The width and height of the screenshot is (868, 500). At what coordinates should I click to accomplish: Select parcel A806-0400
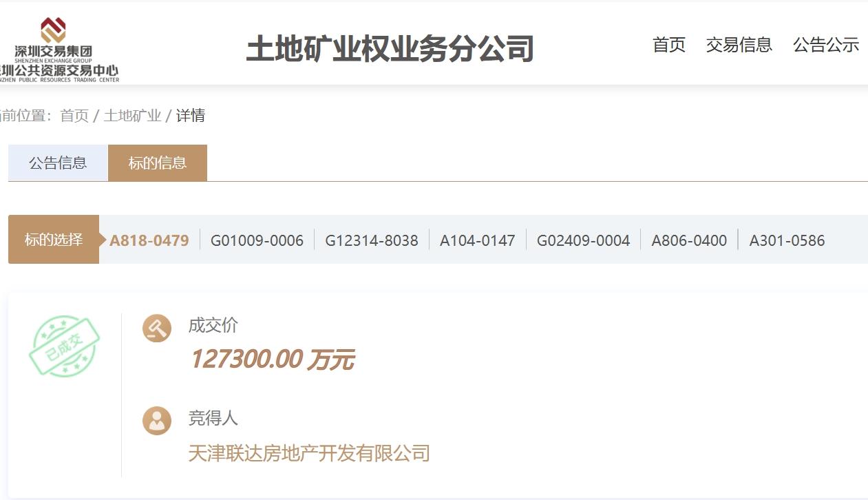tap(689, 240)
